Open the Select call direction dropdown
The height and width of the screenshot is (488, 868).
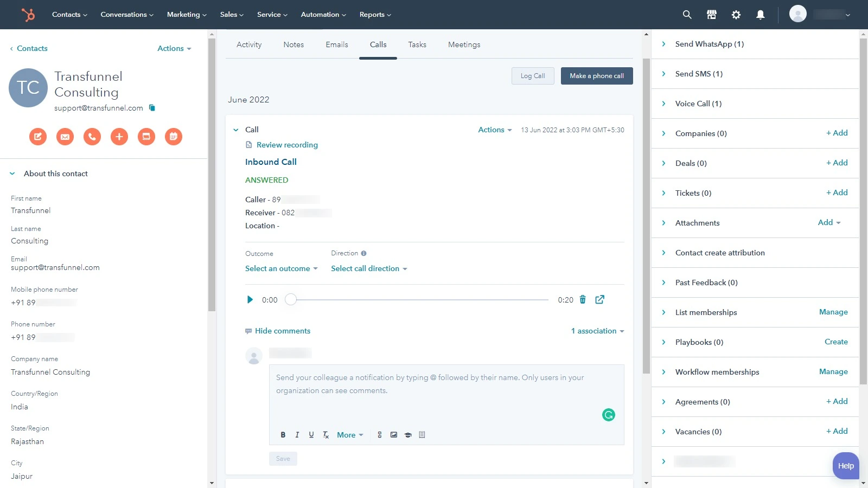(x=369, y=268)
